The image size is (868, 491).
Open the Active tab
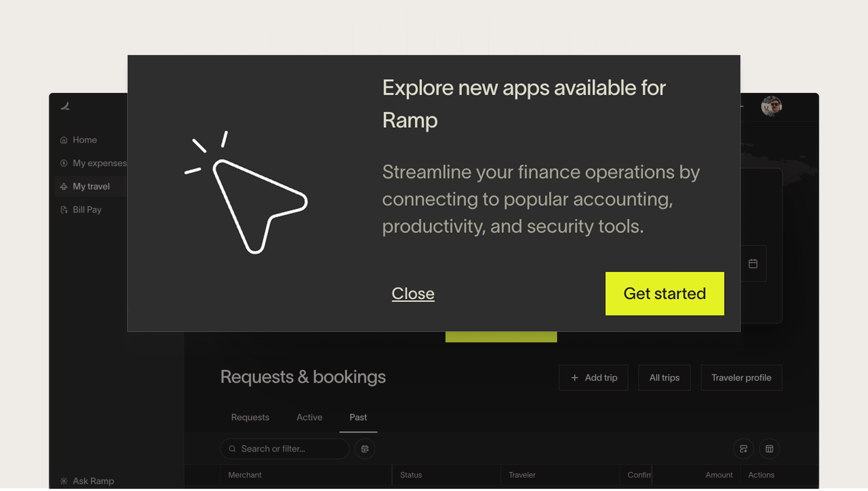309,417
